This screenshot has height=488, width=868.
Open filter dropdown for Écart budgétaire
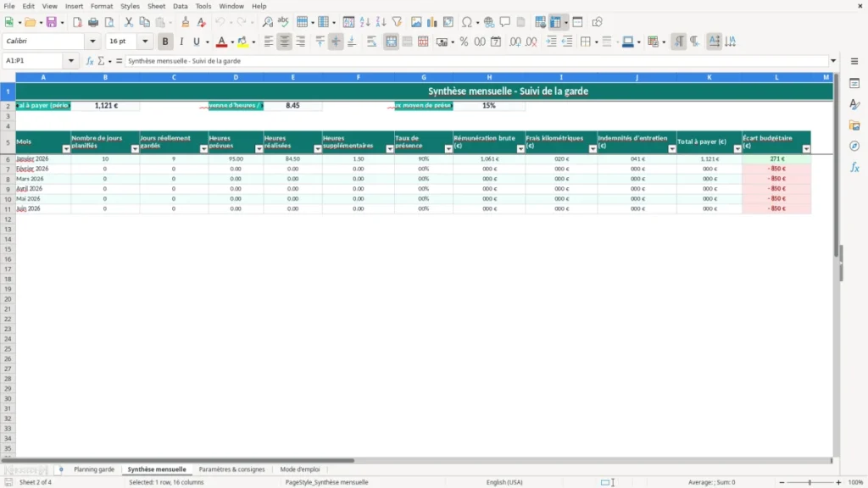pos(806,149)
